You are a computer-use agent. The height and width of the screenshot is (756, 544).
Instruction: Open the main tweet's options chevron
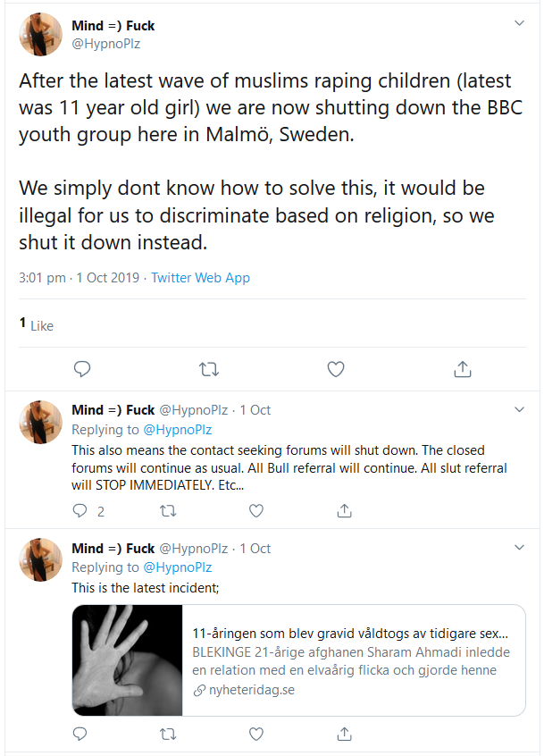pos(519,22)
